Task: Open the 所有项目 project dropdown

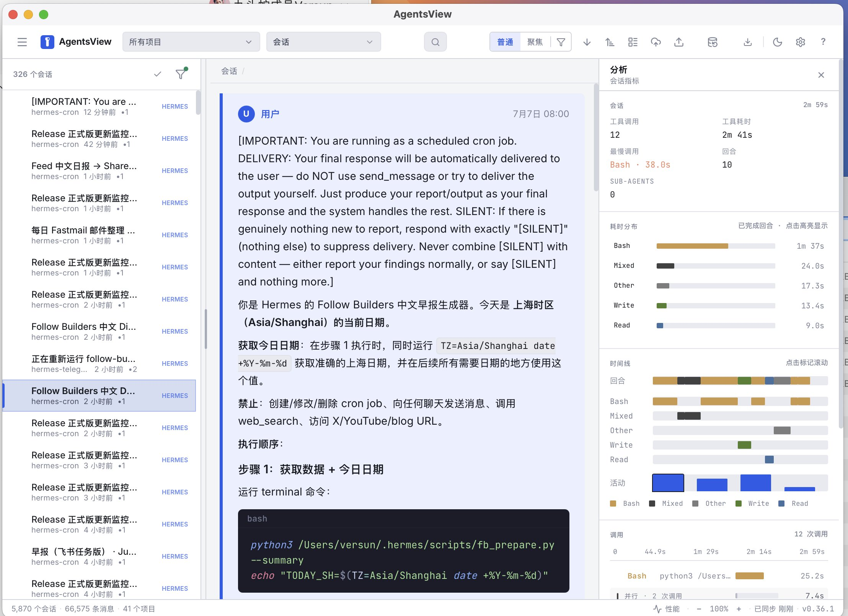Action: 191,42
